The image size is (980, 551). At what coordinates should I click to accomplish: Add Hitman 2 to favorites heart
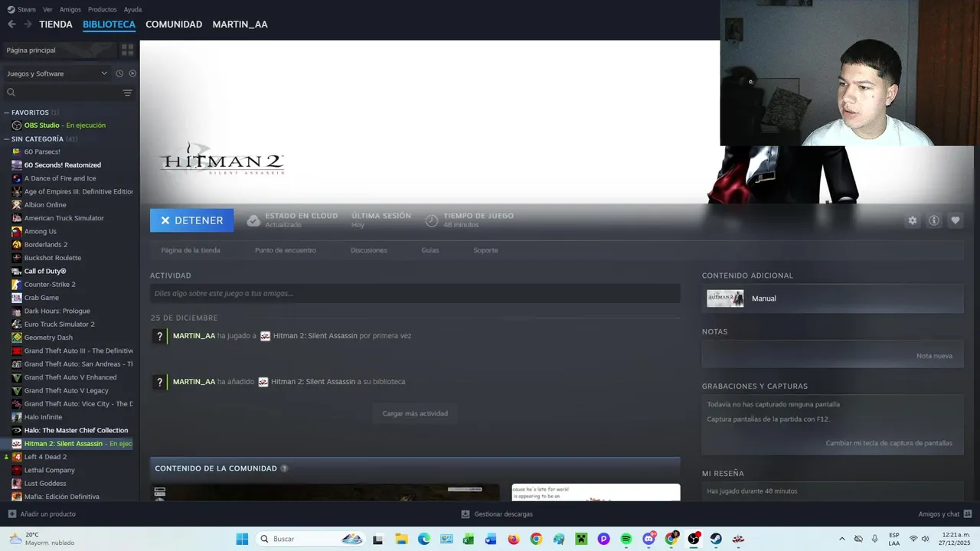(x=955, y=220)
